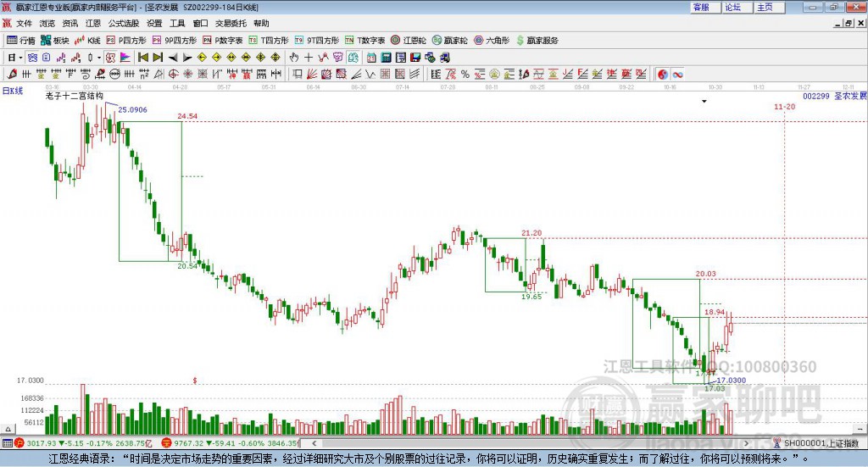Select the Gann fan lines icon

[x=312, y=74]
